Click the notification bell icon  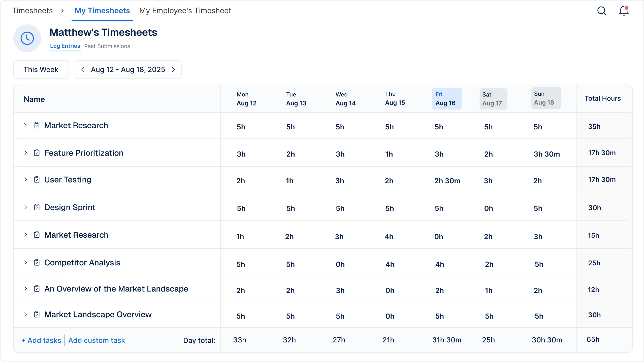[x=624, y=11]
